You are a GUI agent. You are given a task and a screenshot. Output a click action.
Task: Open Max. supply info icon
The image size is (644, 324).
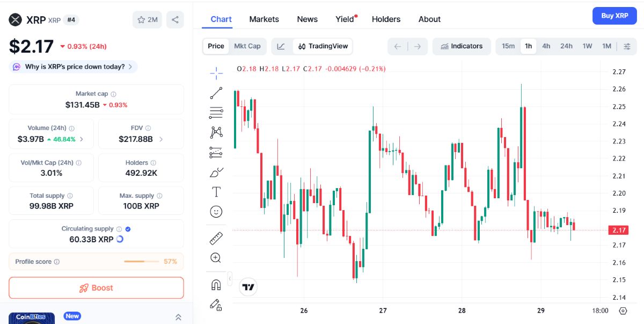click(159, 196)
